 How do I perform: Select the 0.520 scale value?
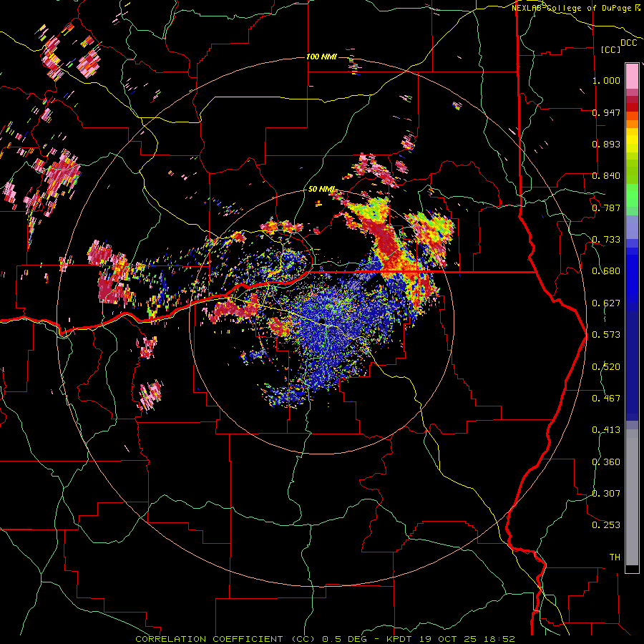(x=606, y=367)
